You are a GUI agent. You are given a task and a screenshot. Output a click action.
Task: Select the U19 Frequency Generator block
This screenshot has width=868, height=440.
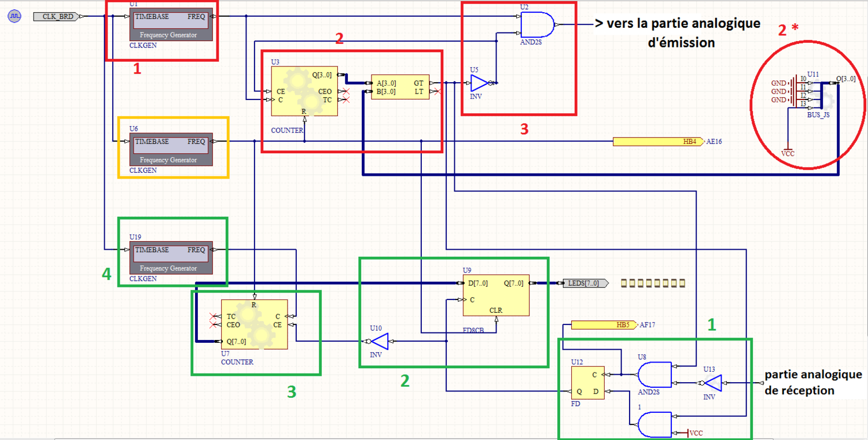[x=171, y=260]
